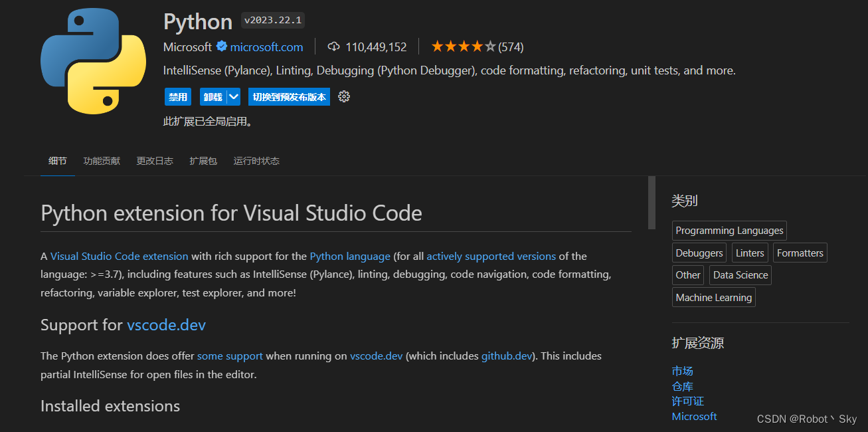This screenshot has width=868, height=432.
Task: Select the Machine Learning category tag
Action: (x=714, y=298)
